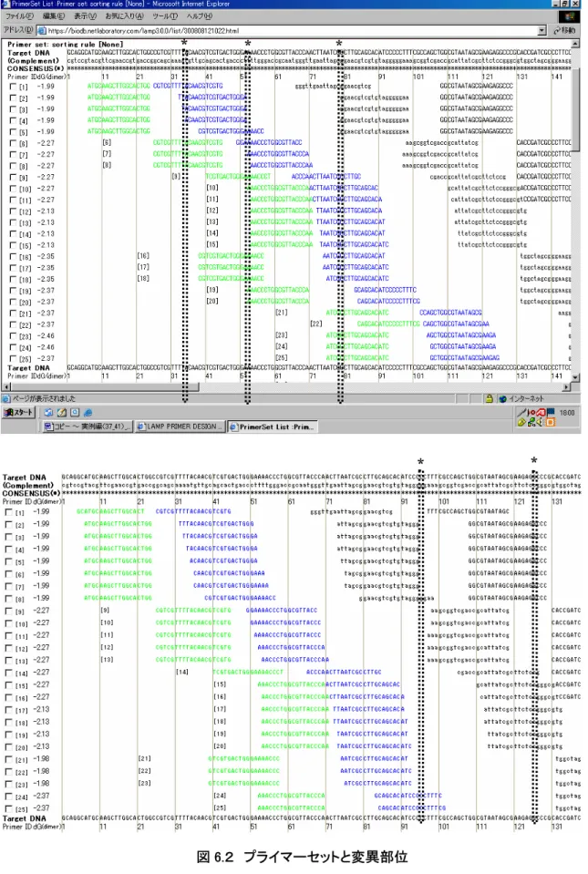588x874 pixels.
Task: Check primer set [22] in the upper IE window
Action: pyautogui.click(x=13, y=325)
